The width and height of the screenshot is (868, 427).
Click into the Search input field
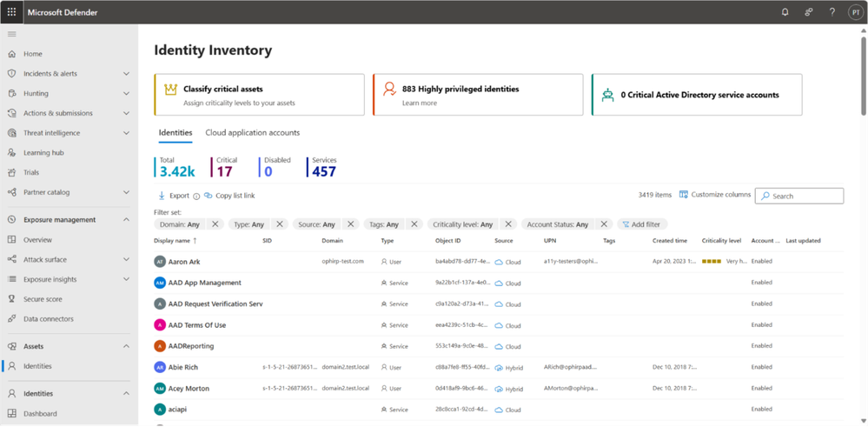799,196
